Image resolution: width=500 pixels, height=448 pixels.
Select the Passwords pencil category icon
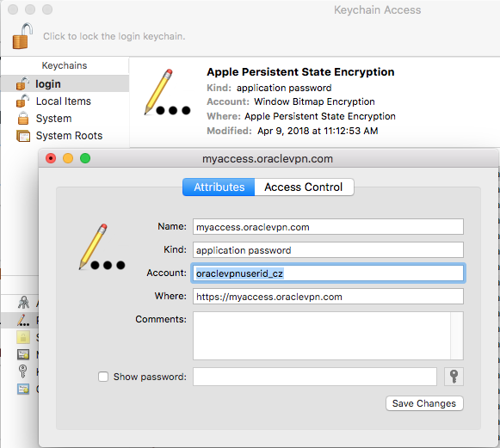tap(23, 320)
